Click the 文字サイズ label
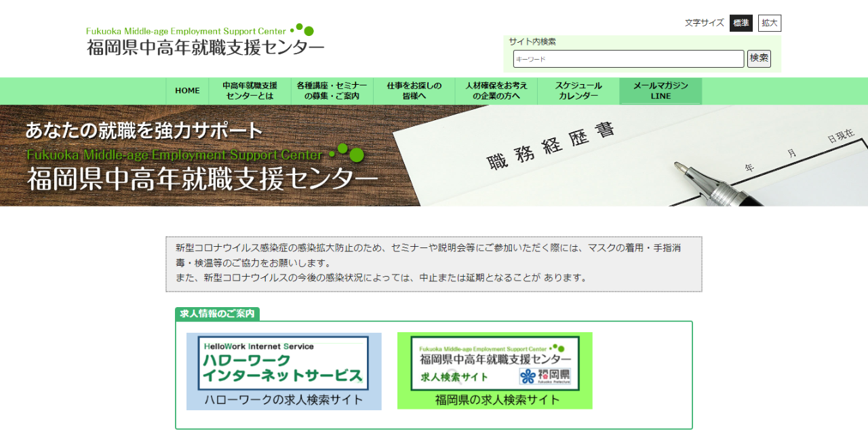The height and width of the screenshot is (440, 868). (x=705, y=23)
